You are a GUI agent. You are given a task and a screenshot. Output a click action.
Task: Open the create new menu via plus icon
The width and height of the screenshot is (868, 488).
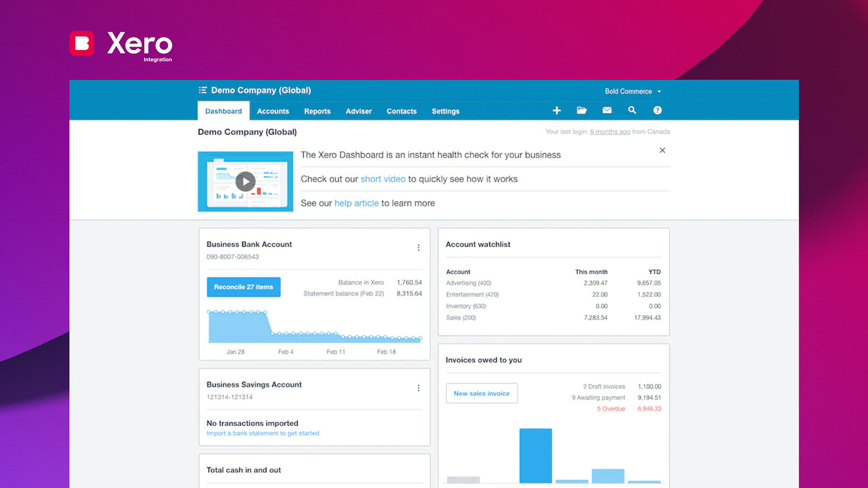pos(557,110)
